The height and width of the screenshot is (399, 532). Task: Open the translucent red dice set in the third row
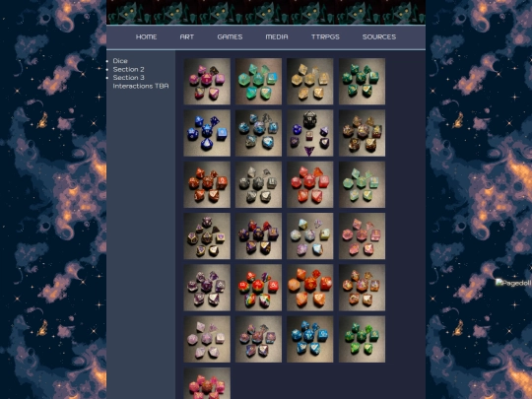310,184
